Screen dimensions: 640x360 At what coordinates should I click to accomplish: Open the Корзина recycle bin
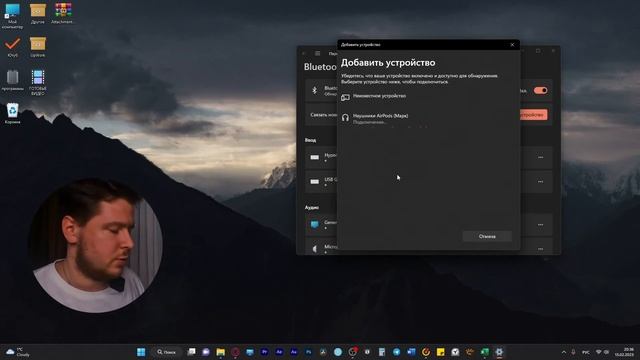(x=13, y=113)
